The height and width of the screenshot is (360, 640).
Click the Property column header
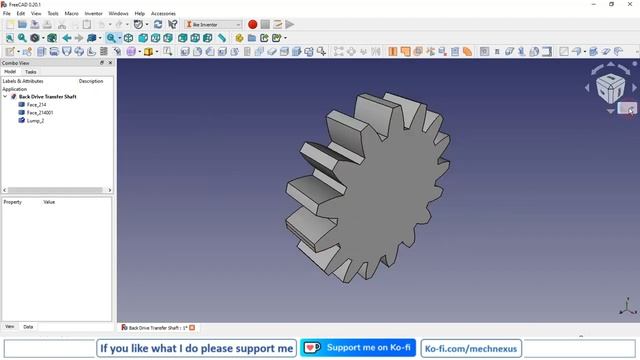(x=13, y=202)
